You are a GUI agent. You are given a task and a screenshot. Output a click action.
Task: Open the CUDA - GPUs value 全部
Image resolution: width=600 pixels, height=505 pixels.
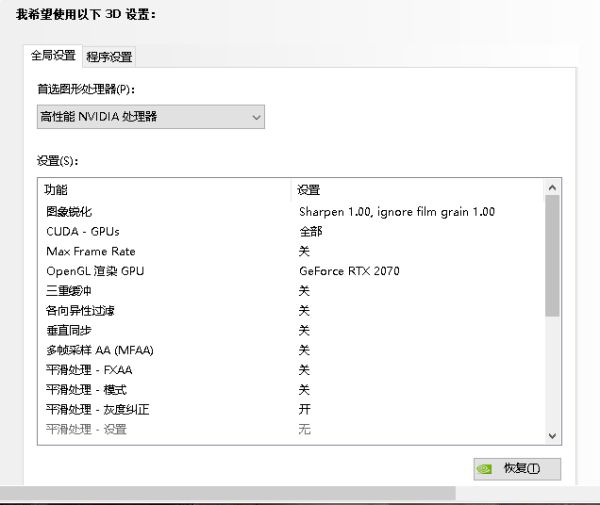click(311, 232)
